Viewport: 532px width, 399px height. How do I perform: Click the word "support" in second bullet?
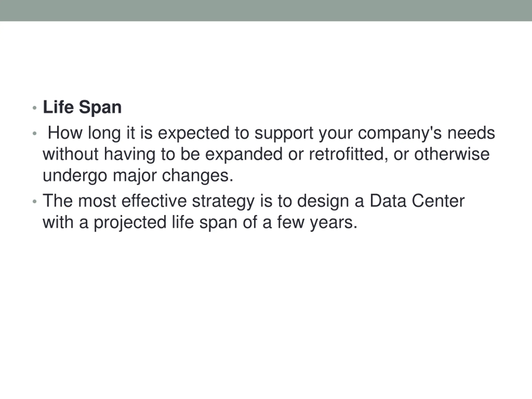284,133
